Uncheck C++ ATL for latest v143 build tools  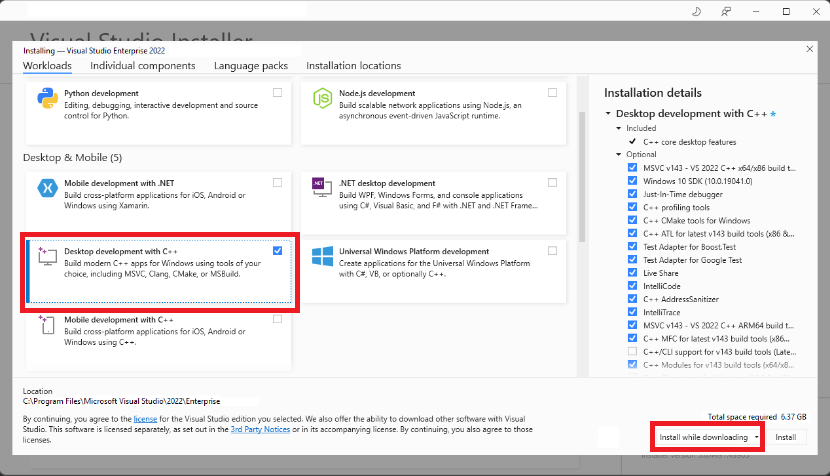pyautogui.click(x=632, y=233)
